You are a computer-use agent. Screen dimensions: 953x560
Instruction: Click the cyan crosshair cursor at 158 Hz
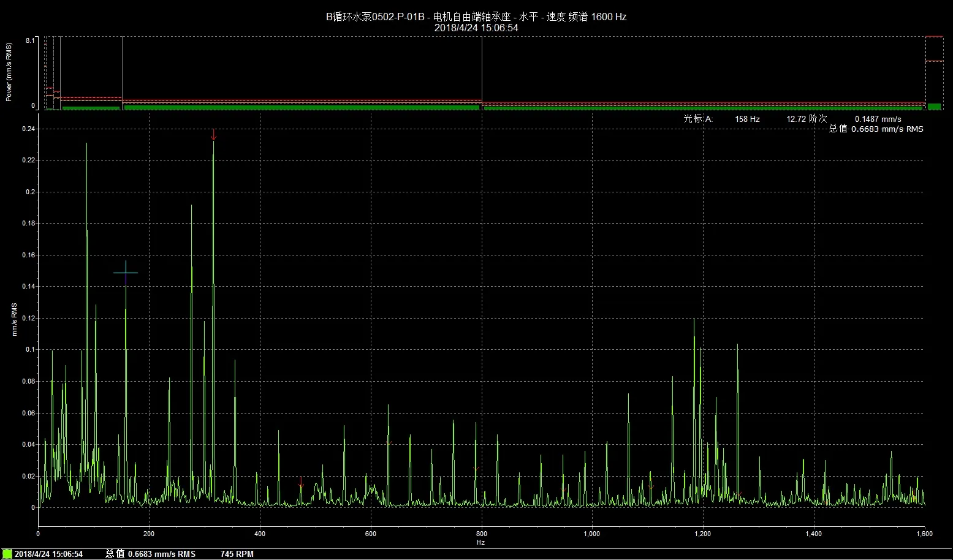[x=126, y=273]
